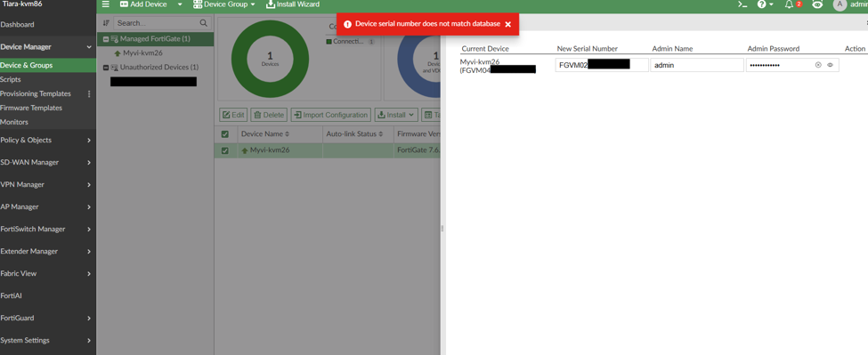Open Provisioning Templates in sidebar
The image size is (868, 355).
coord(36,94)
